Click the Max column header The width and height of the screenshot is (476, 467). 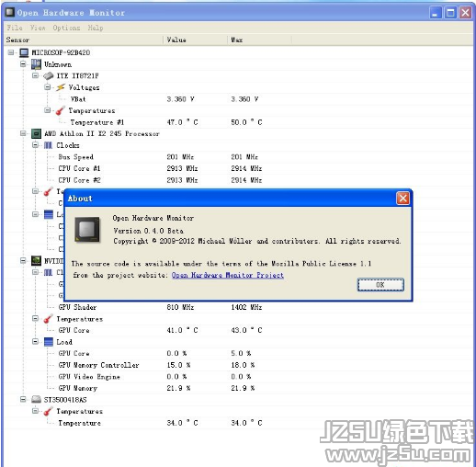[259, 40]
